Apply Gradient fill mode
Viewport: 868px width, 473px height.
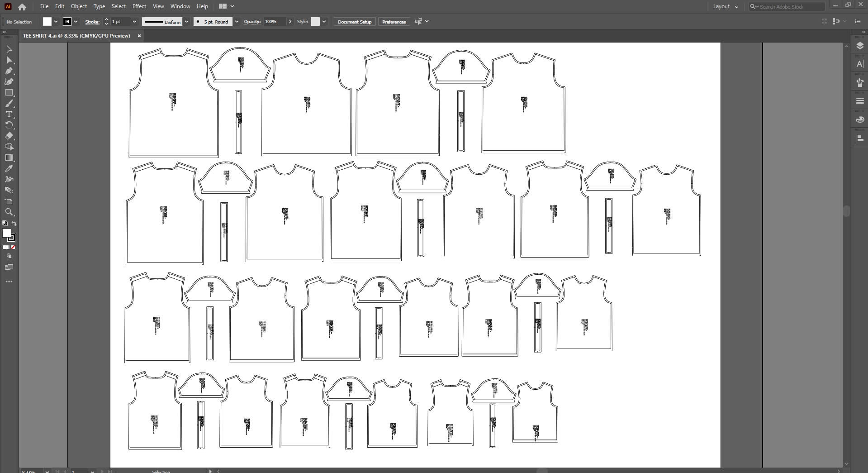click(x=9, y=247)
